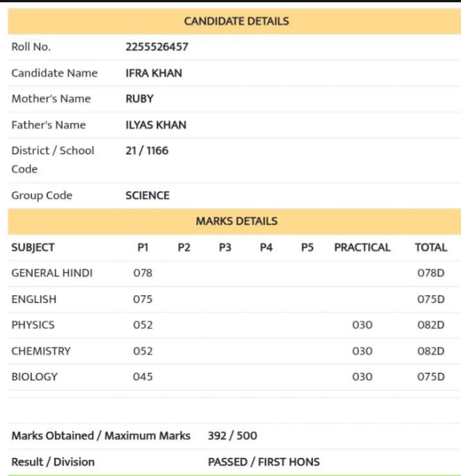Click candidate name IFRA KHAN
This screenshot has height=476, width=461.
[153, 73]
